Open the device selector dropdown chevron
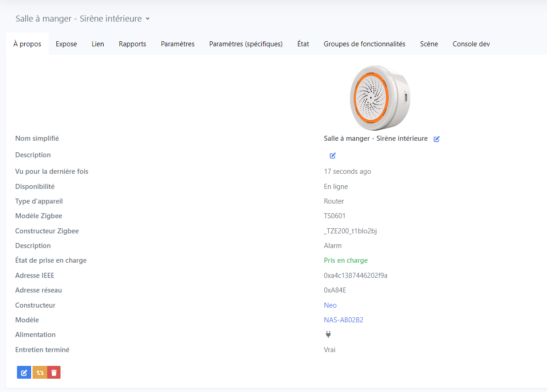This screenshot has width=547, height=392. pos(148,19)
